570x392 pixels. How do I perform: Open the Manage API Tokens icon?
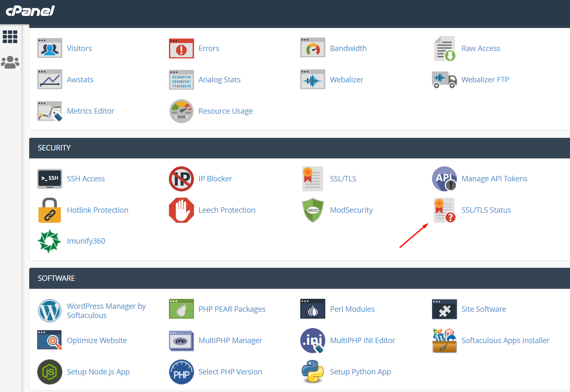444,179
